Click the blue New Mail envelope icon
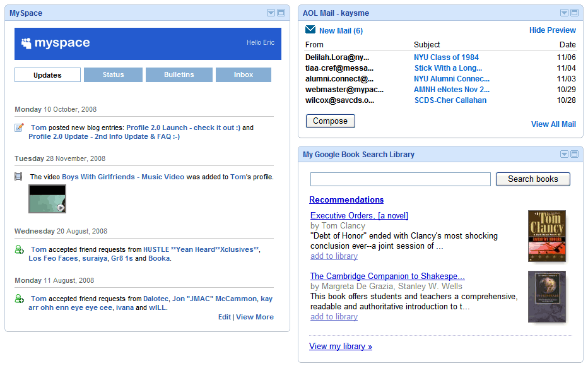The height and width of the screenshot is (368, 588). pyautogui.click(x=310, y=29)
